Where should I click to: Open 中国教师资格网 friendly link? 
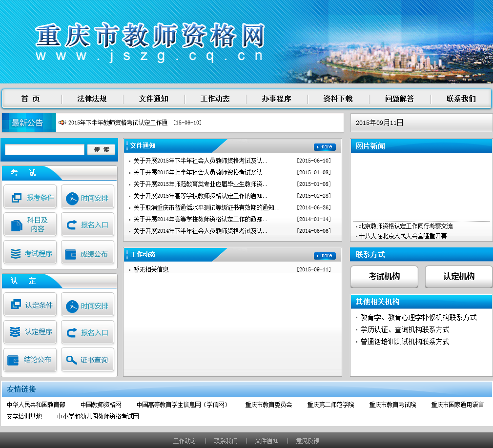coord(101,405)
